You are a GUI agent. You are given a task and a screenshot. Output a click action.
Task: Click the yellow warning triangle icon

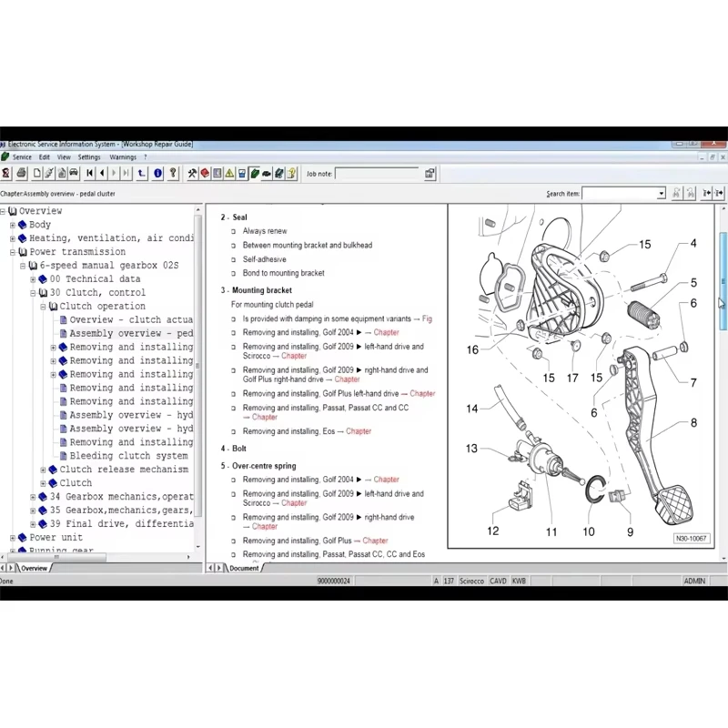tap(229, 173)
